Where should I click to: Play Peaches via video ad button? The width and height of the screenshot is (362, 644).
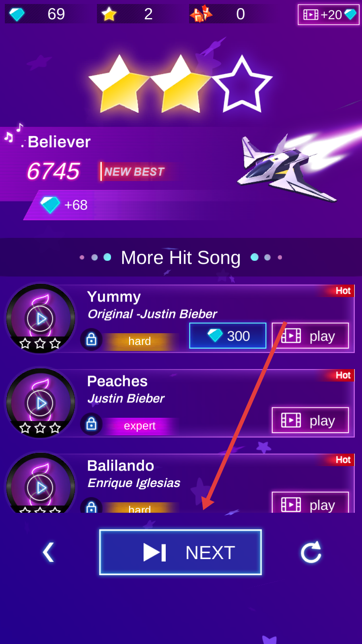click(310, 420)
